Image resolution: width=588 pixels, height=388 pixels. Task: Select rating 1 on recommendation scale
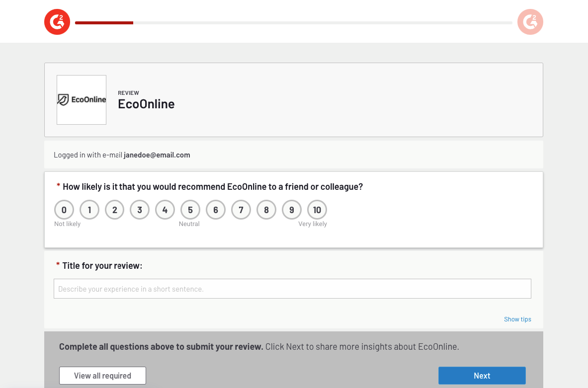click(89, 210)
